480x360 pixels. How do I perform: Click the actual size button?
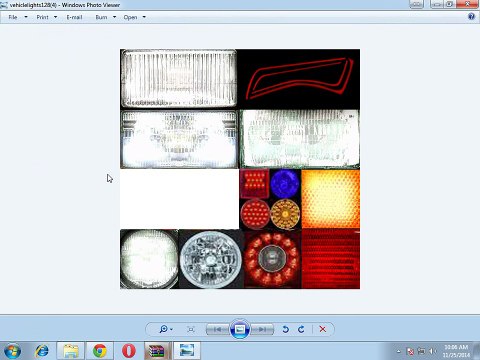[191, 329]
